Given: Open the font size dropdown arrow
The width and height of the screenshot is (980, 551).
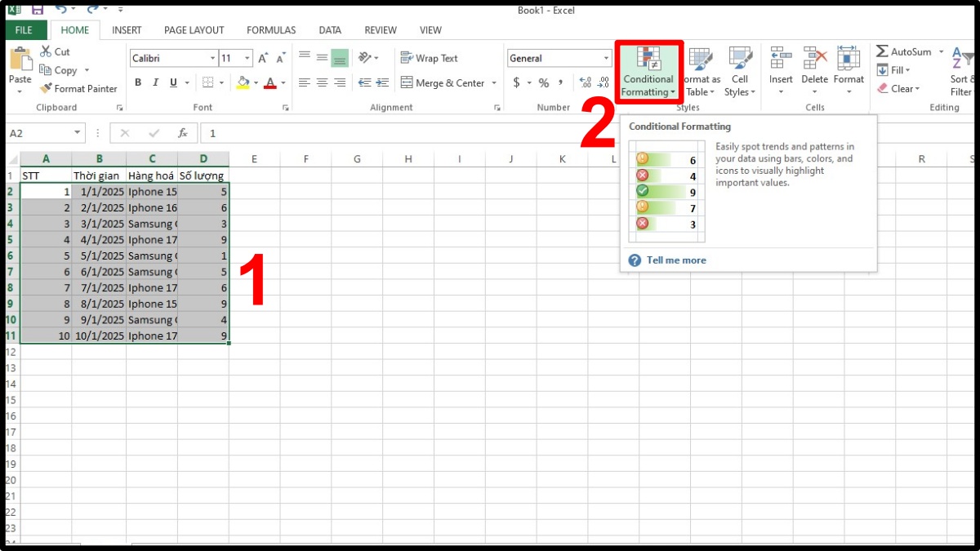Looking at the screenshot, I should [x=247, y=58].
